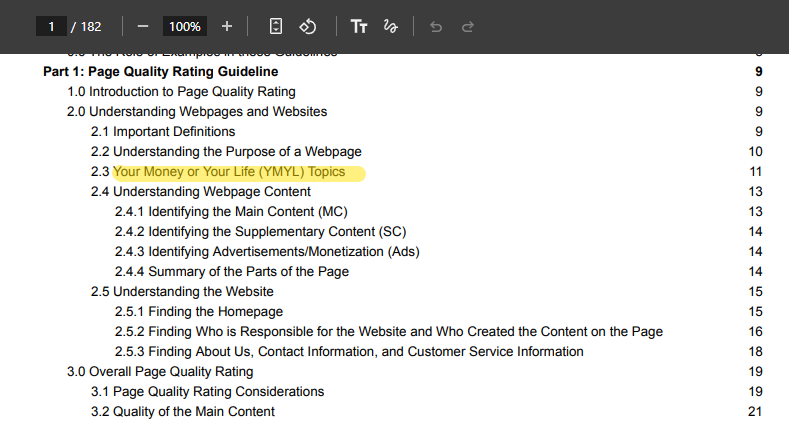The image size is (789, 423).
Task: Click the redo arrow icon
Action: point(468,27)
